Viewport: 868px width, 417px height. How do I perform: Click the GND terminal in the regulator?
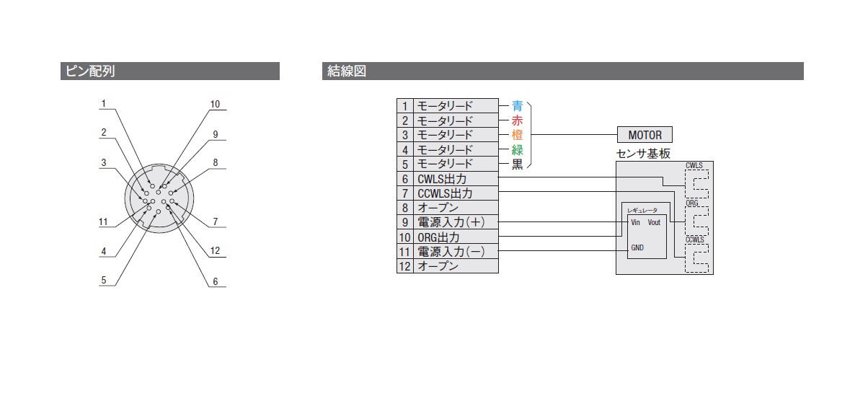click(x=637, y=247)
